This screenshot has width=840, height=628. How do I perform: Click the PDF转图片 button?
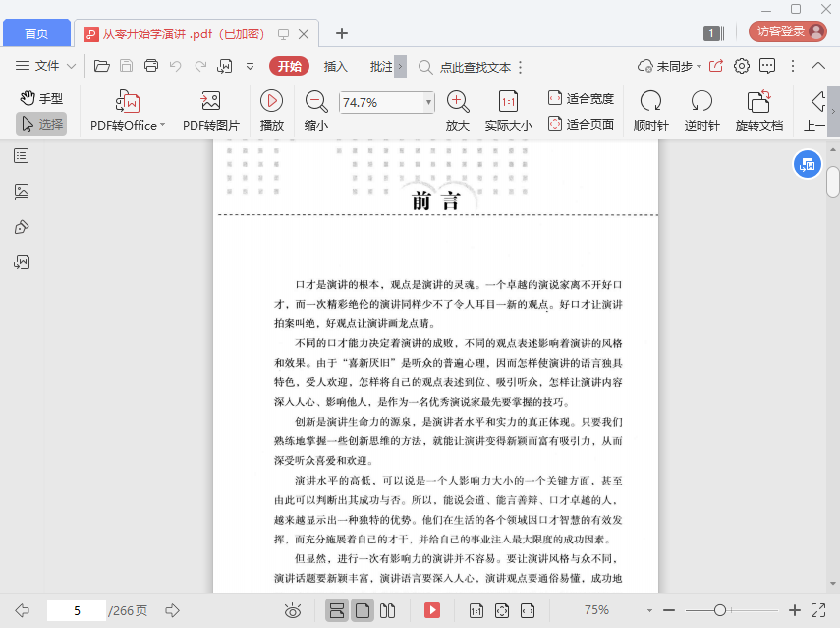coord(211,111)
